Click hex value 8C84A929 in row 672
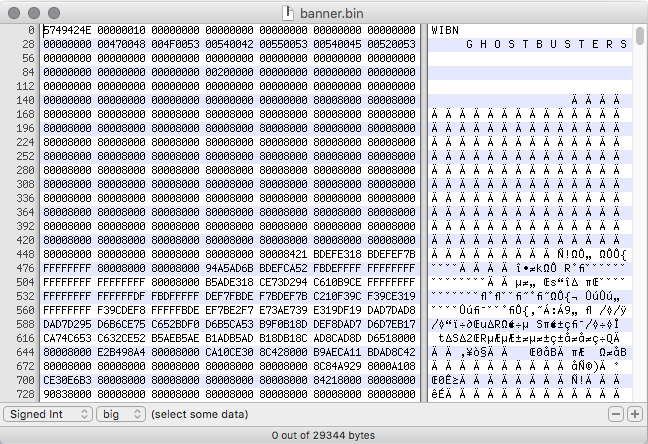The image size is (648, 444). (337, 366)
